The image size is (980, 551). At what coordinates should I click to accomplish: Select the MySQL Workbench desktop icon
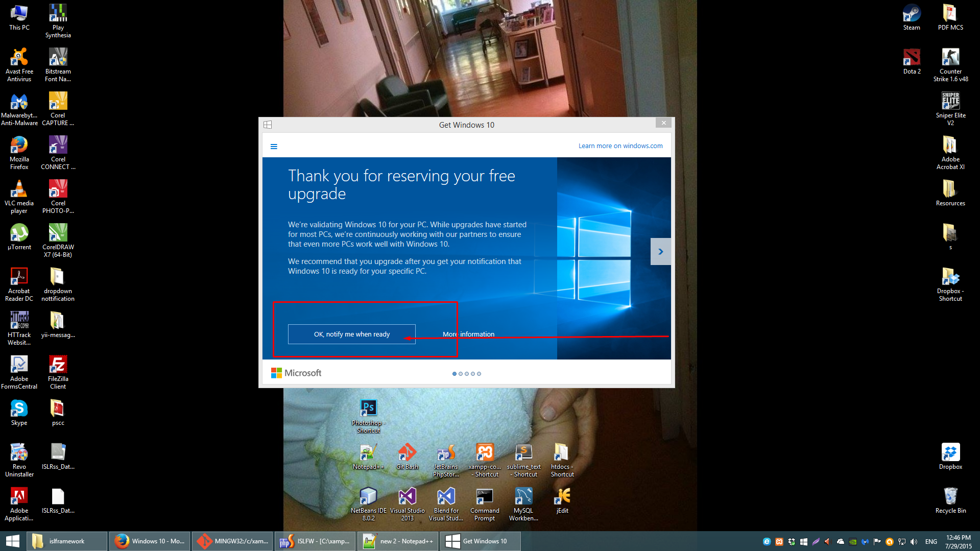click(523, 504)
